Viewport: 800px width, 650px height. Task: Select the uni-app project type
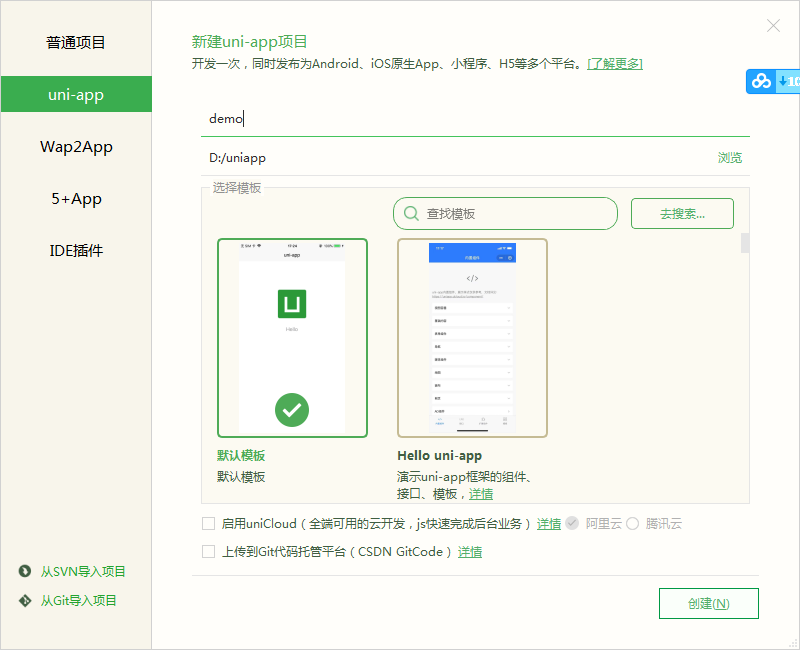pyautogui.click(x=76, y=94)
